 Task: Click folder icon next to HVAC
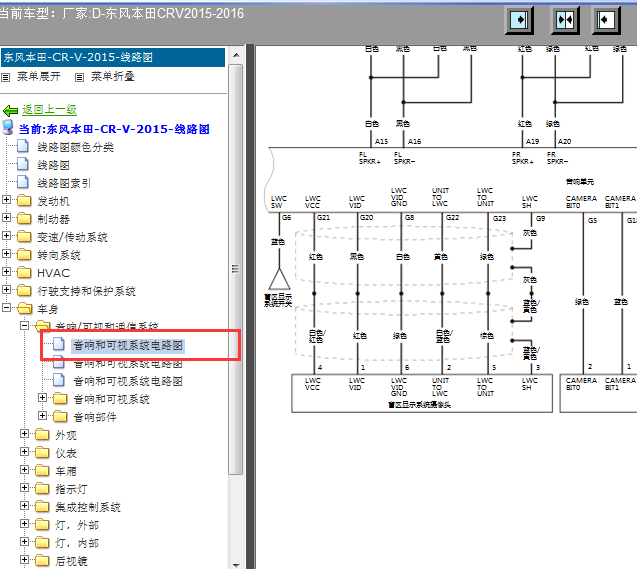click(24, 272)
